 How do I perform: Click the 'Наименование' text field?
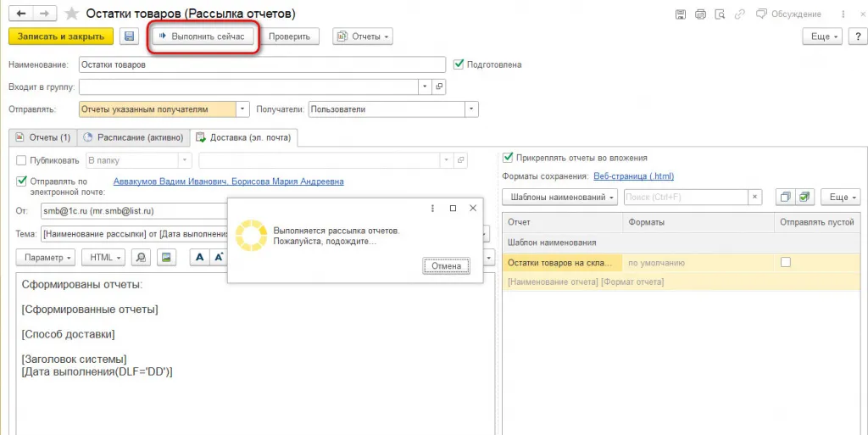pyautogui.click(x=261, y=65)
